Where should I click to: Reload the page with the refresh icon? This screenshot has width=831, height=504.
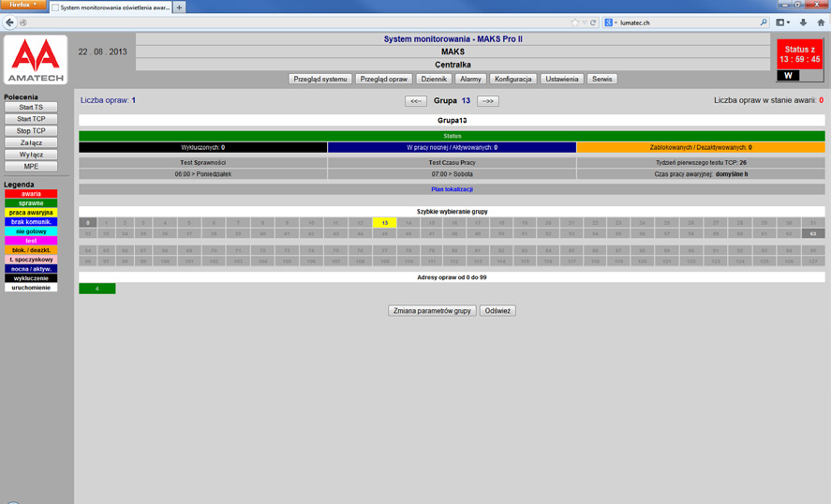pyautogui.click(x=593, y=22)
